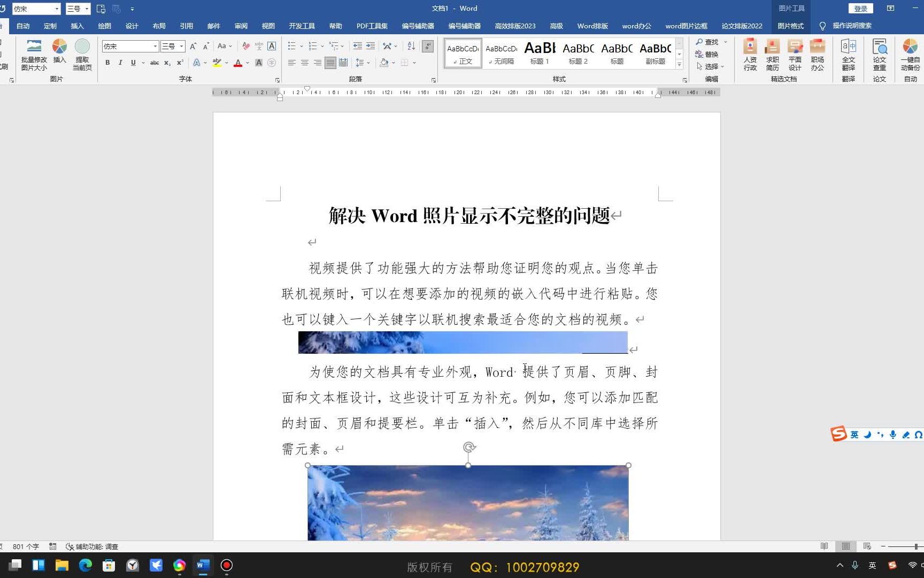The width and height of the screenshot is (924, 578).
Task: Toggle underline formatting
Action: click(133, 63)
